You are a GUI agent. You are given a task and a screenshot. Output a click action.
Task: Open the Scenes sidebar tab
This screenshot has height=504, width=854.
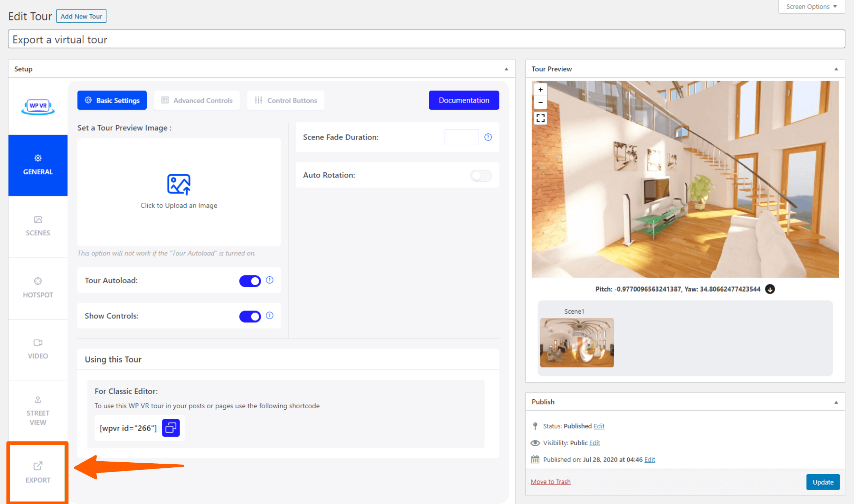click(38, 226)
